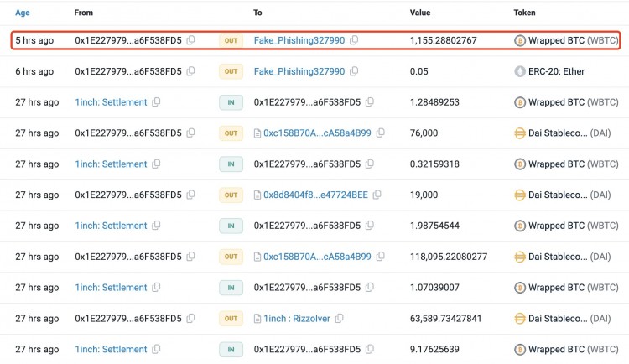Select the value 118,095.22080277
This screenshot has width=629, height=364.
point(449,257)
